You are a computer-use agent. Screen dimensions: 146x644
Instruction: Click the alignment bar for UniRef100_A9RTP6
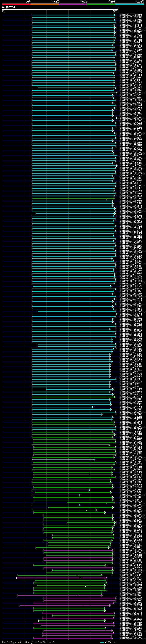74,15
